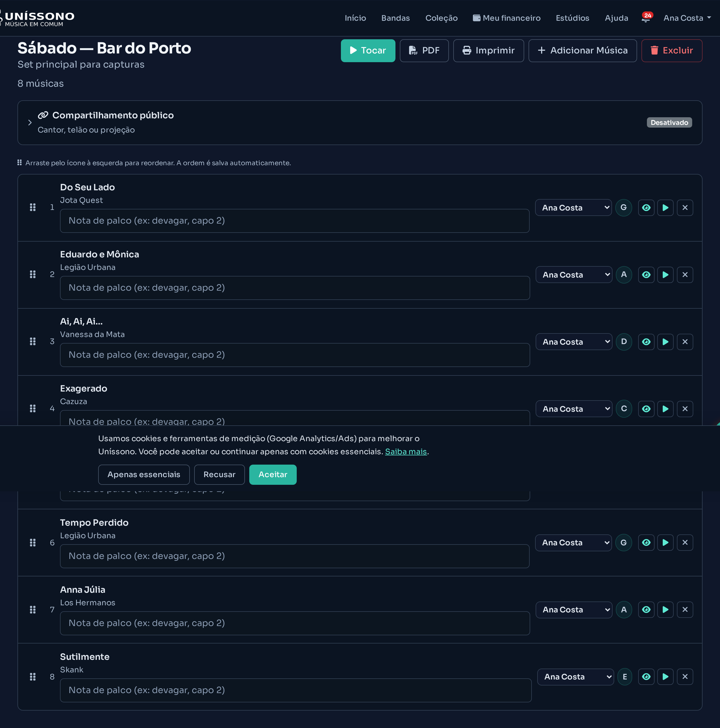Play the song Anna Júlia
The image size is (720, 728).
(665, 610)
